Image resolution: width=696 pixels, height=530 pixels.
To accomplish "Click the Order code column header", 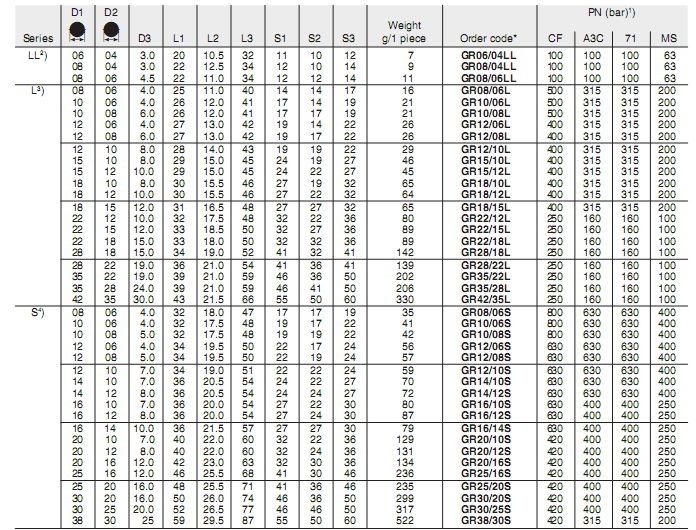I will click(x=487, y=38).
